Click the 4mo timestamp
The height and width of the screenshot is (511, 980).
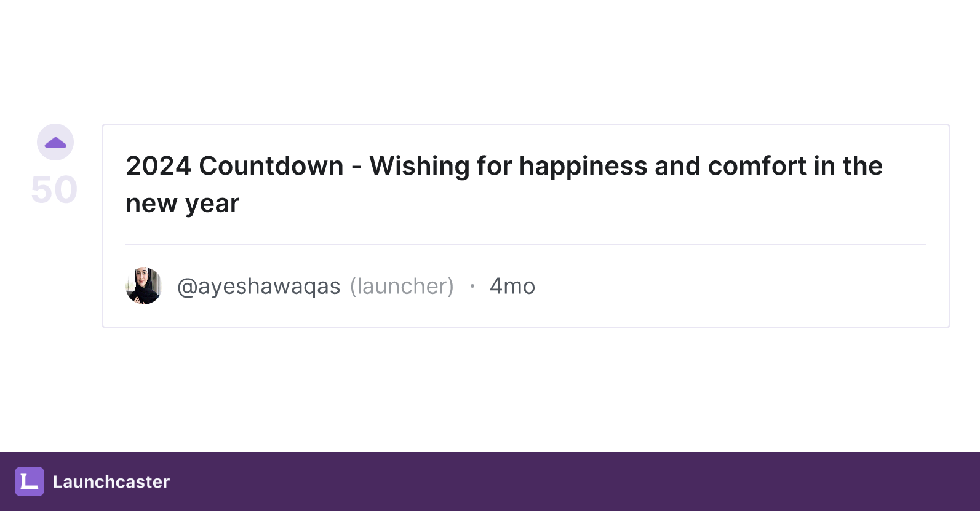tap(512, 287)
